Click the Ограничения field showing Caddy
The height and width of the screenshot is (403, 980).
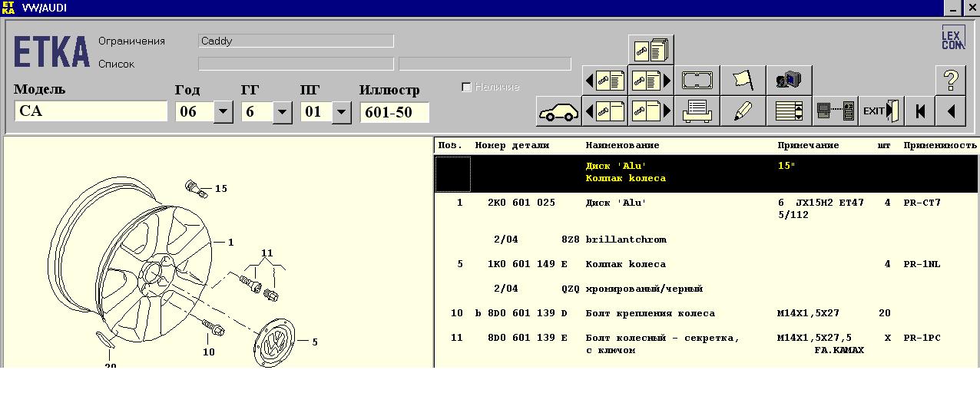(296, 41)
